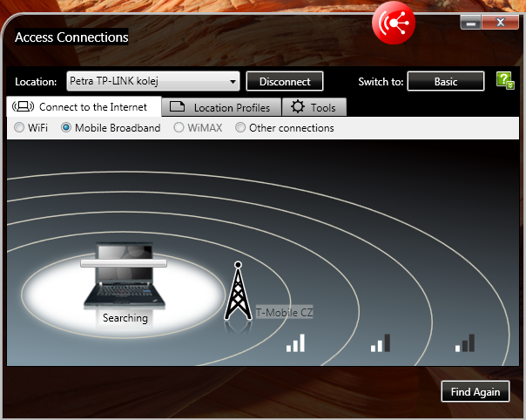Select the T-Mobile CZ antenna tower icon
This screenshot has height=420, width=526.
pos(237,292)
